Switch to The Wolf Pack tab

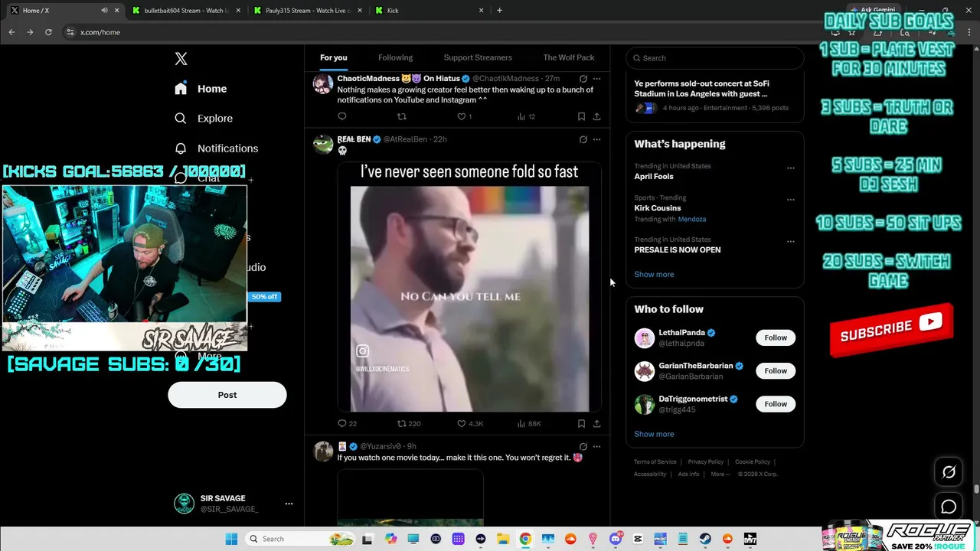click(x=569, y=57)
